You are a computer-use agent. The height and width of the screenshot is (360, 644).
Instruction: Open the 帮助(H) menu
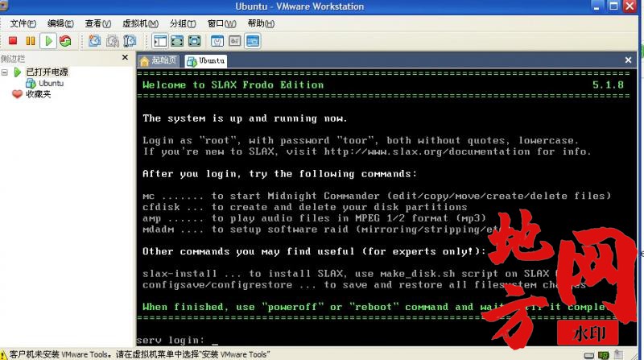point(261,23)
